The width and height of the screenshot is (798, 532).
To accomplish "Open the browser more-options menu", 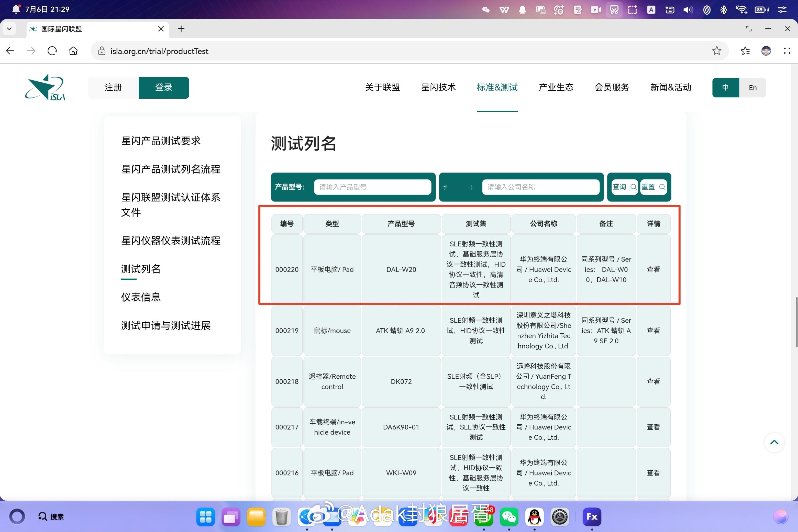I will tap(787, 51).
